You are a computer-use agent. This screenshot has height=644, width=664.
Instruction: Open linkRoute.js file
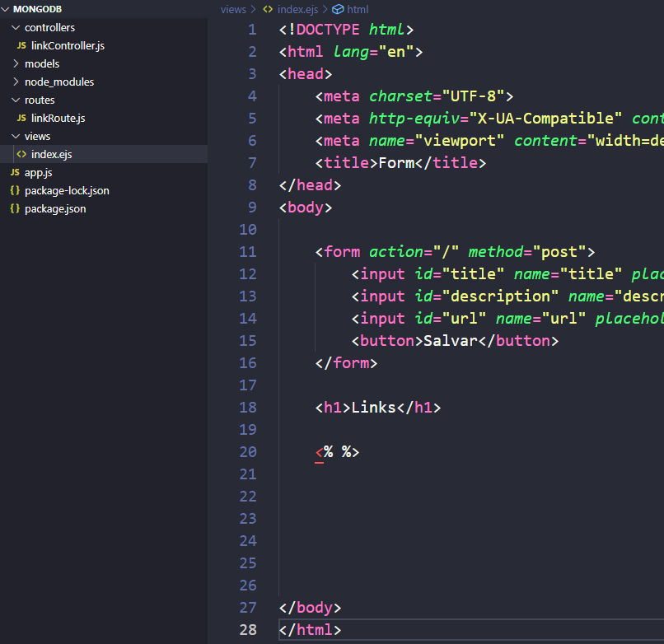(58, 118)
